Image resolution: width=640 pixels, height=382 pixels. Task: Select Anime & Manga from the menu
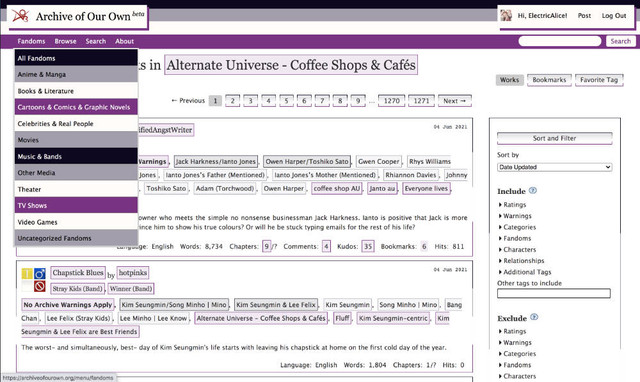coord(76,74)
